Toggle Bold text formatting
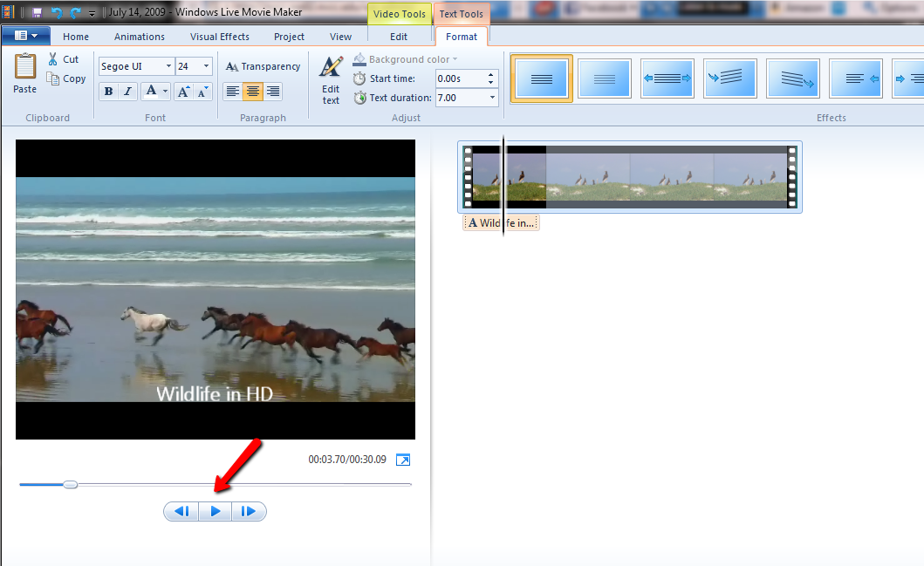924x566 pixels. [x=108, y=92]
